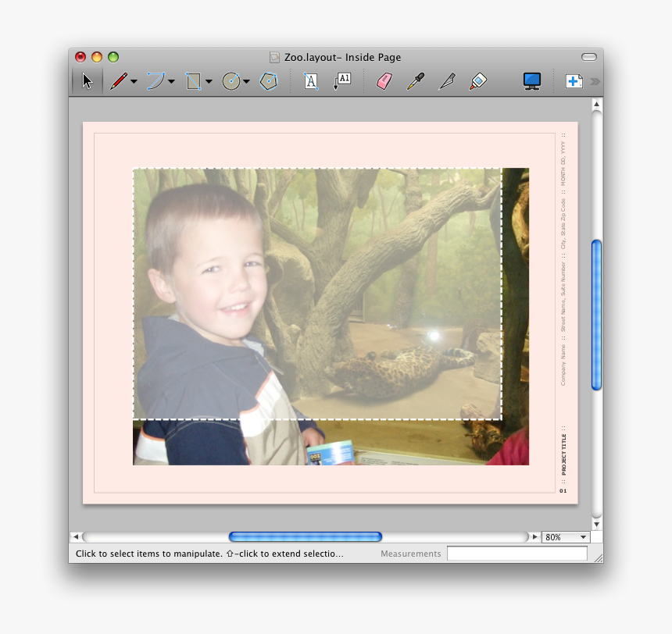Select the pink Eraser tool

[384, 81]
